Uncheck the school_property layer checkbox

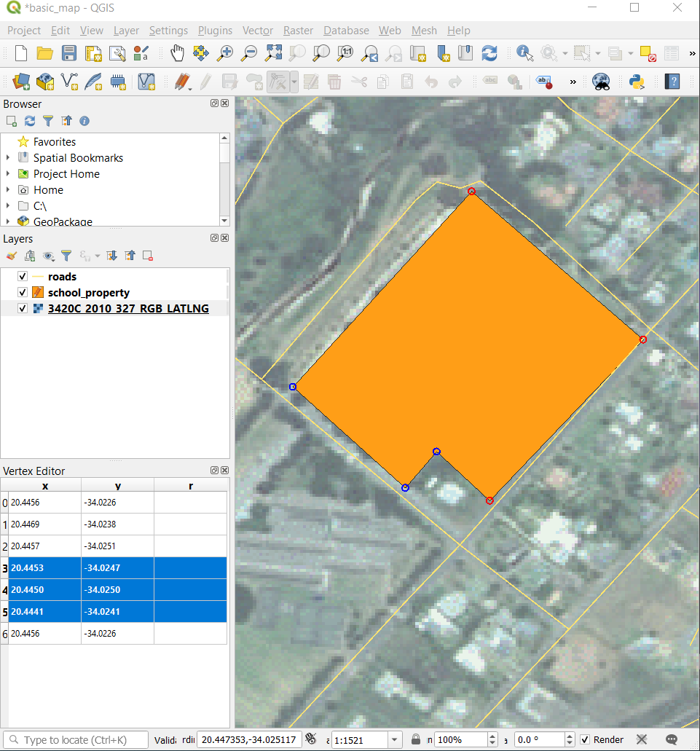pyautogui.click(x=22, y=293)
